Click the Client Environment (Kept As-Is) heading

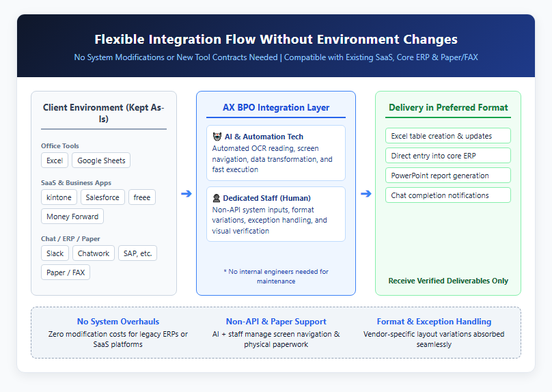104,113
